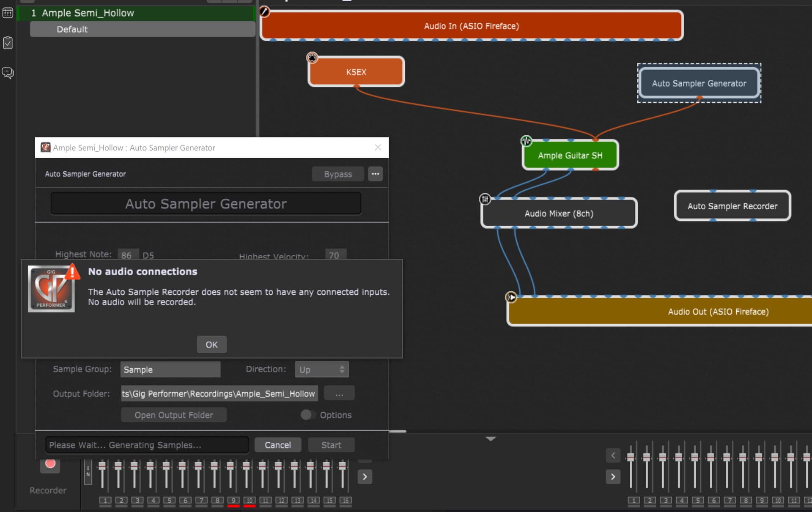Open the Direction dropdown showing Up

click(322, 370)
